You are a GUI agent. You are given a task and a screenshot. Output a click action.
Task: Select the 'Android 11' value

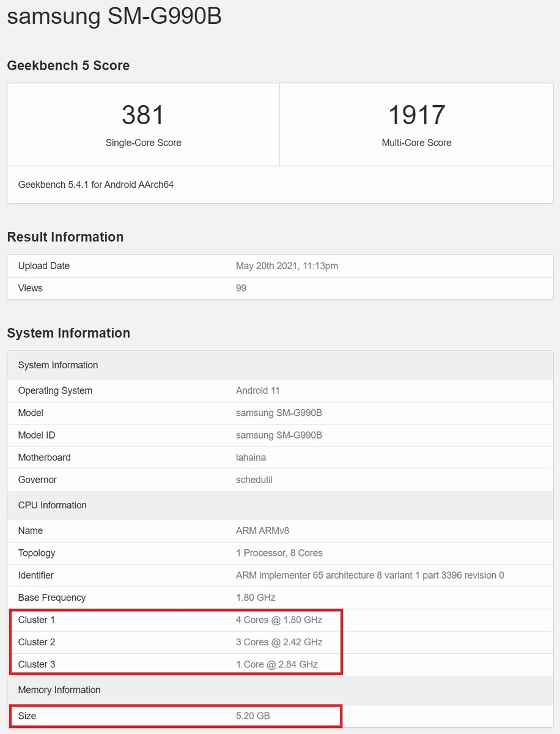[x=257, y=391]
